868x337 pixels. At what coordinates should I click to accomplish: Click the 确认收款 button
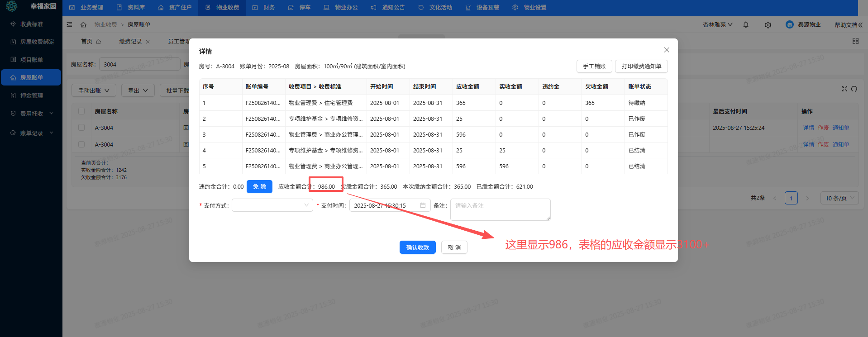417,247
